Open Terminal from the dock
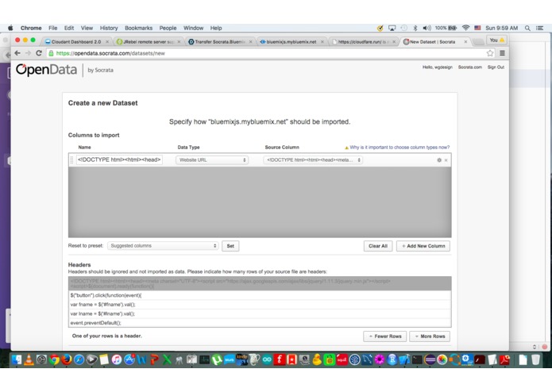 (x=417, y=359)
